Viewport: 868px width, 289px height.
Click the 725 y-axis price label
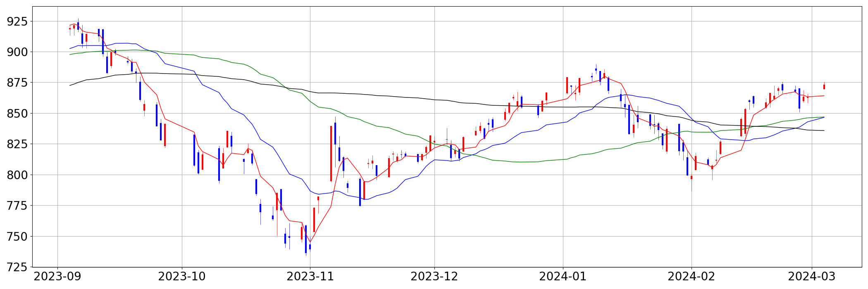[17, 267]
